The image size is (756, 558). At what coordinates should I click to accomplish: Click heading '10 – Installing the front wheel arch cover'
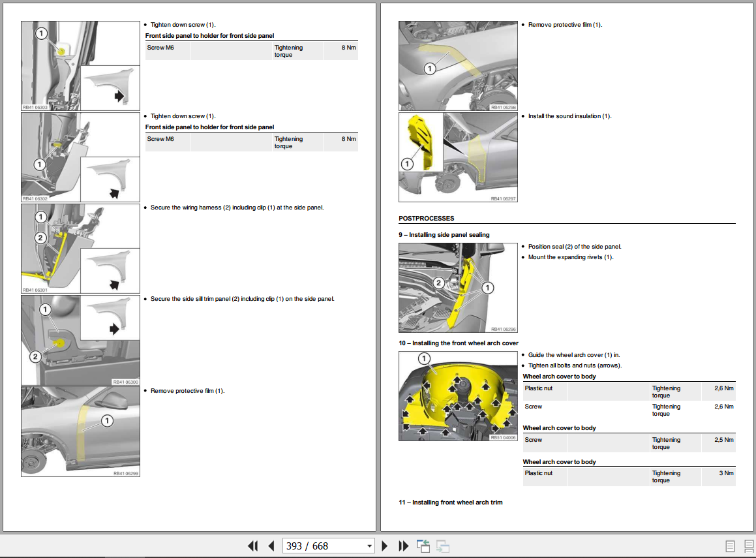click(x=459, y=343)
